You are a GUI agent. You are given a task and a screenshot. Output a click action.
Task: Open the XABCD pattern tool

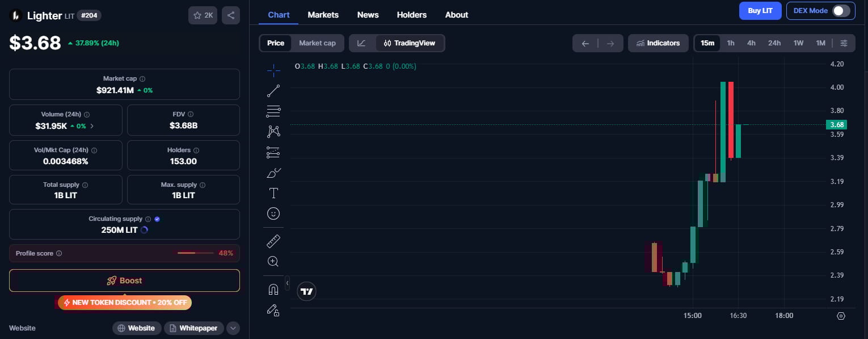coord(273,132)
